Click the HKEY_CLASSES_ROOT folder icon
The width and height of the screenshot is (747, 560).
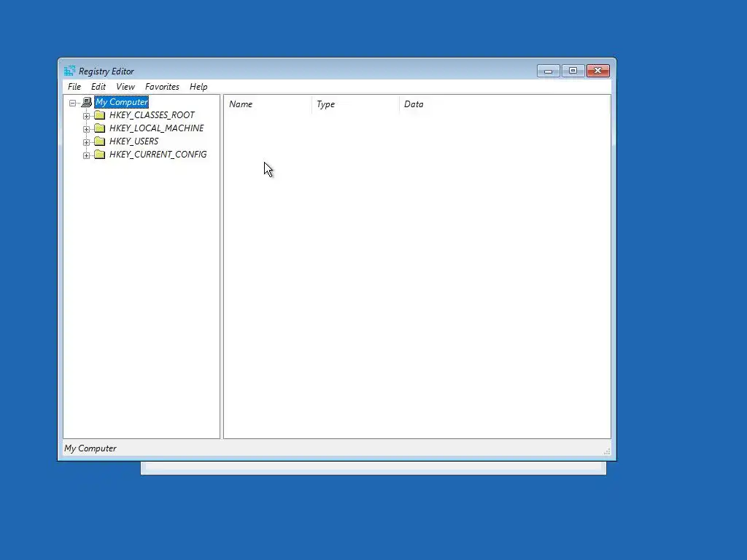pos(99,115)
